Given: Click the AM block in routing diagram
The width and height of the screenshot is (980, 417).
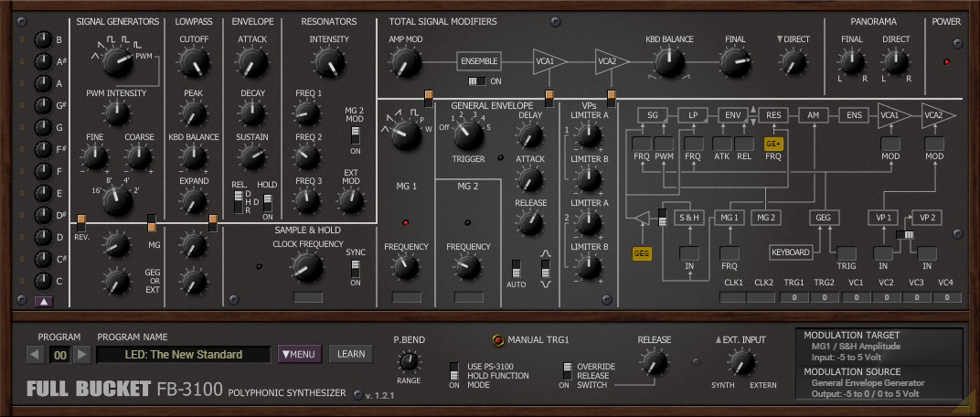Looking at the screenshot, I should pyautogui.click(x=813, y=115).
